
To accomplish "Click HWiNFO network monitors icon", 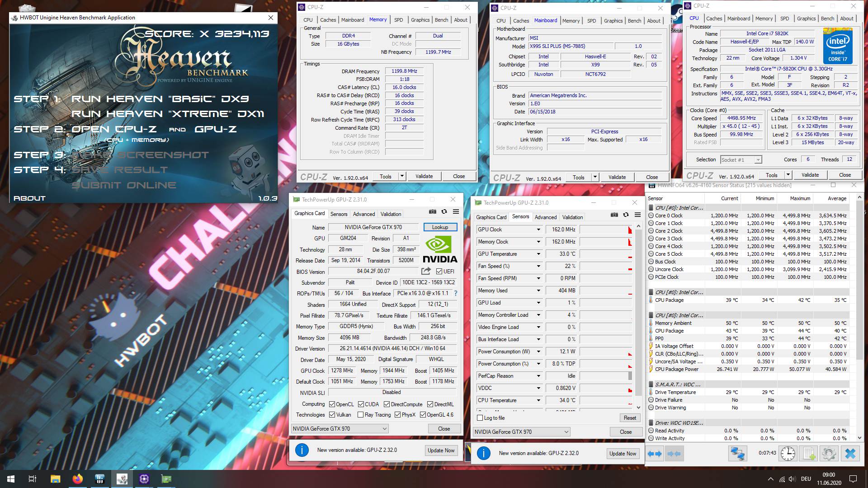I will point(737,453).
